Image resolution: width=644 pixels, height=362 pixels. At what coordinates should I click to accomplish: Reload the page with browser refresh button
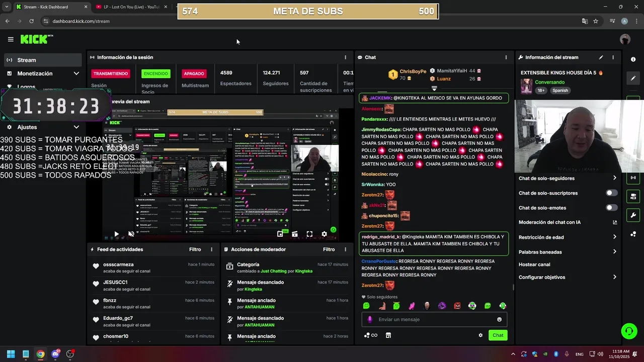[x=31, y=21]
